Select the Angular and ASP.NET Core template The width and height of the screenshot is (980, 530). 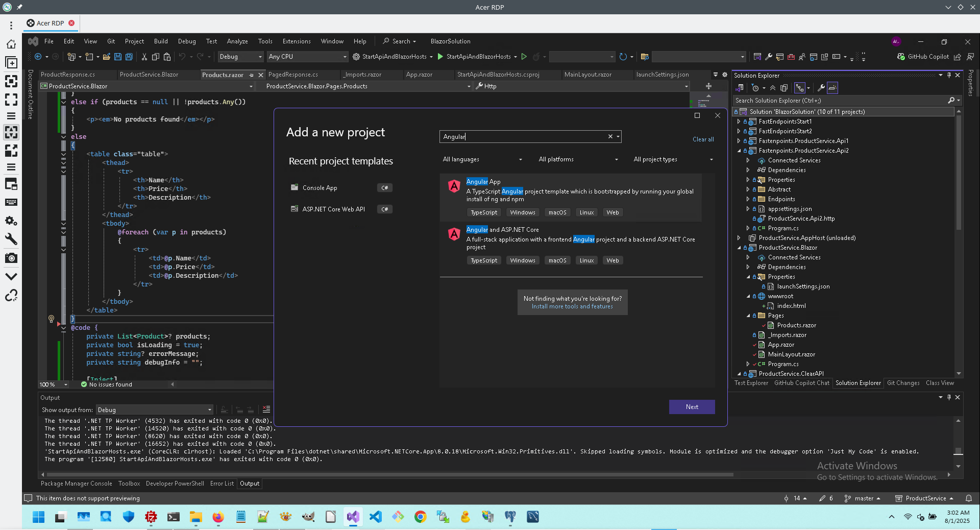pos(571,246)
